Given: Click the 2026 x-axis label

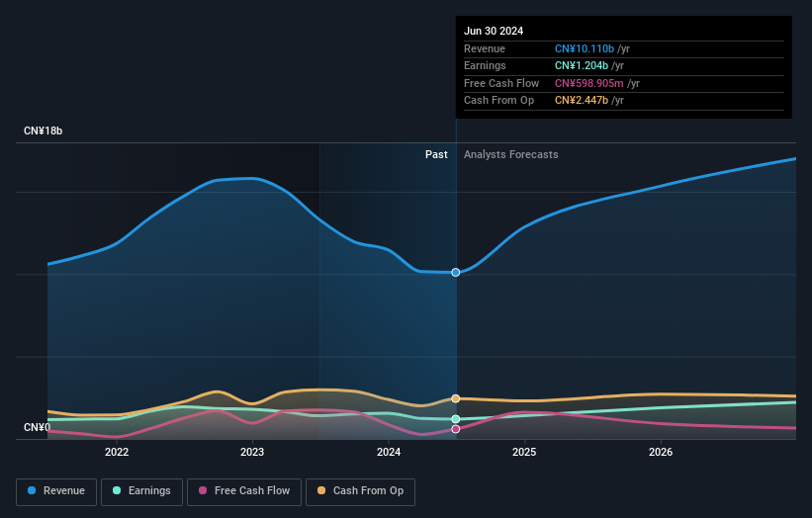Looking at the screenshot, I should (661, 452).
